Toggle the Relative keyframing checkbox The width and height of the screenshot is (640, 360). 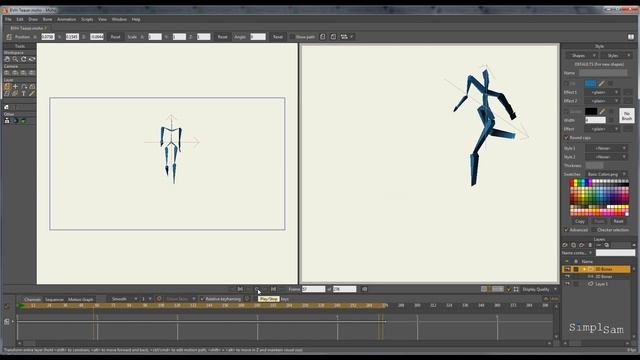tap(202, 299)
